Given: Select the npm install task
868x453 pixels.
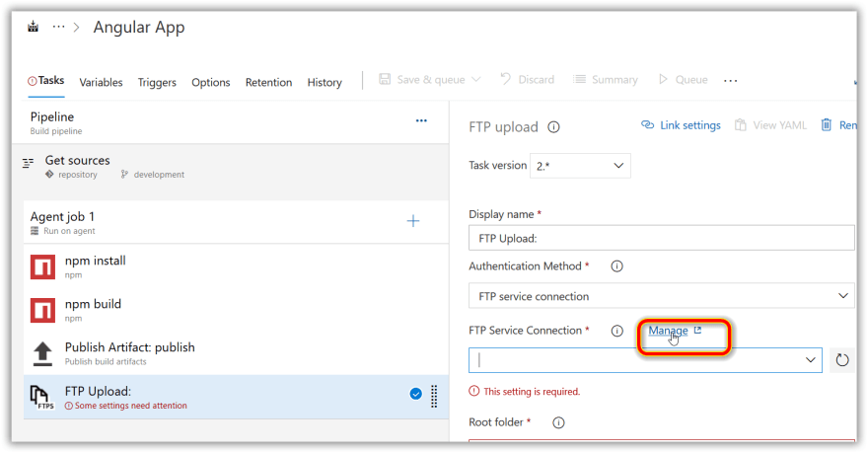Looking at the screenshot, I should click(236, 266).
